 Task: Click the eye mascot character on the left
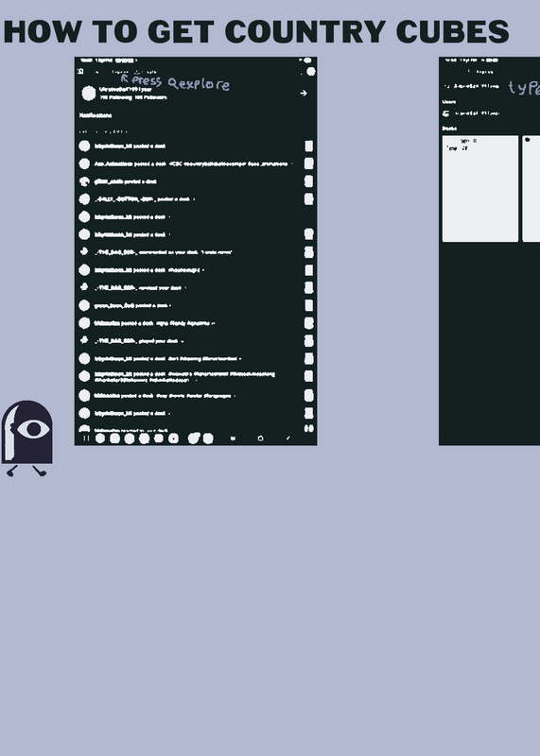click(27, 438)
